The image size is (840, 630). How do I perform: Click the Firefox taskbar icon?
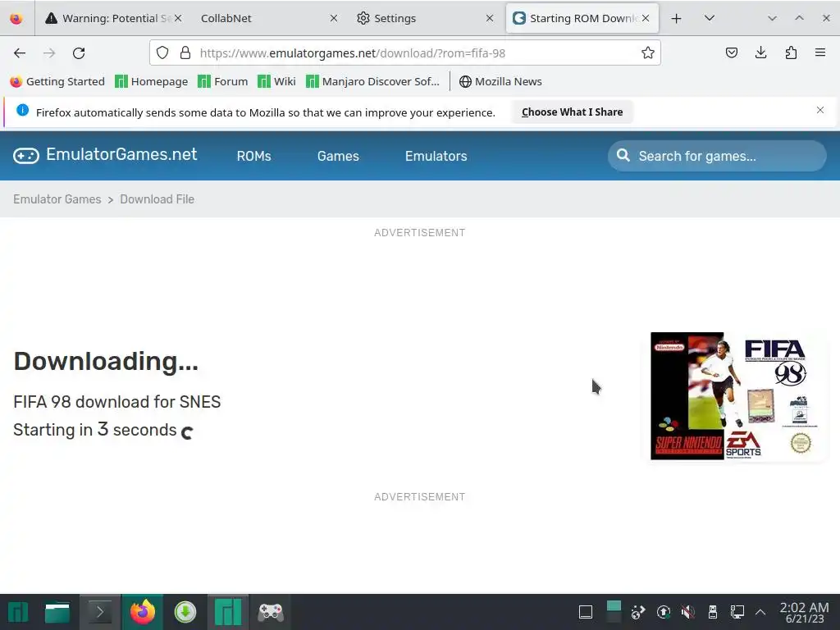click(x=143, y=612)
